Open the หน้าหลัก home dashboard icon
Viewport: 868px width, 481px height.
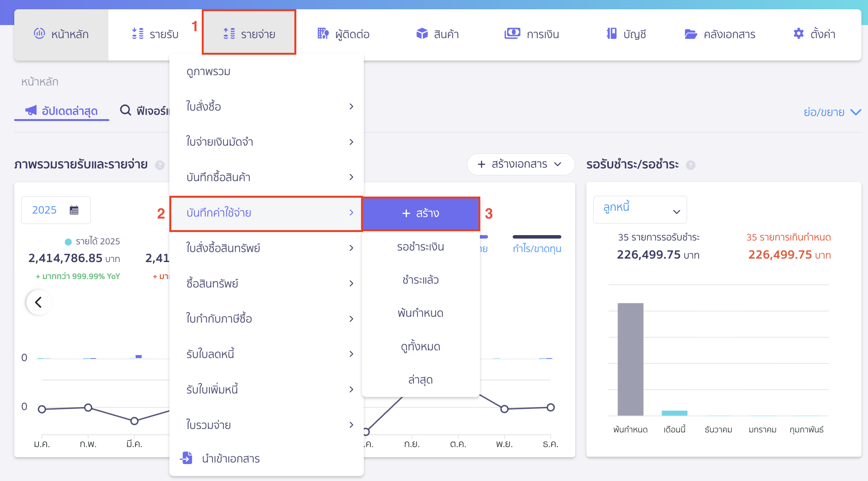point(39,34)
